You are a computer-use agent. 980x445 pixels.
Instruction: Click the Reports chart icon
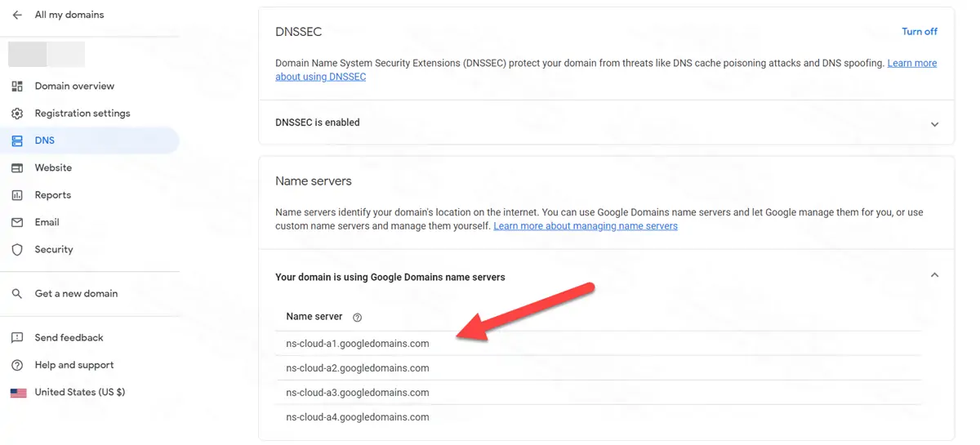pos(17,195)
